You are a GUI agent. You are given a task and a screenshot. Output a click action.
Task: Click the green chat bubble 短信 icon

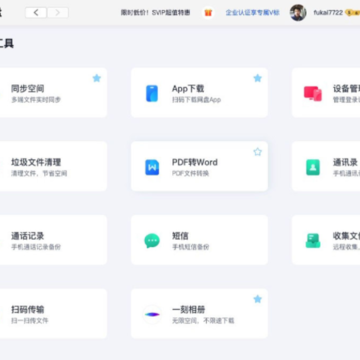(152, 241)
